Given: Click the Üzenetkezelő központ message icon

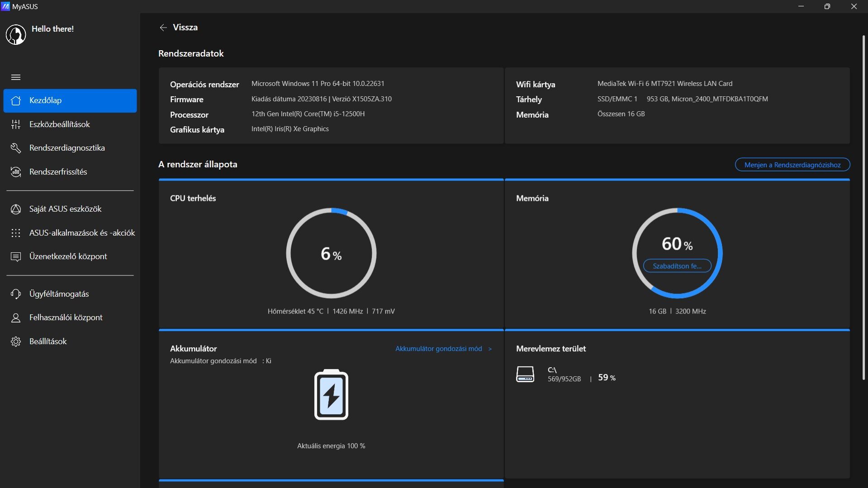Looking at the screenshot, I should point(16,256).
